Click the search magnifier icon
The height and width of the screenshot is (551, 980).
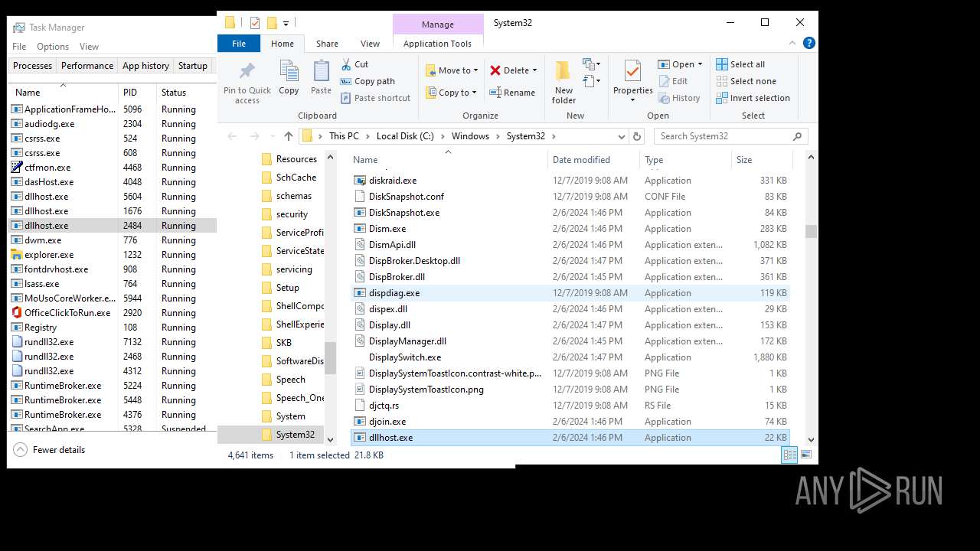(x=797, y=136)
